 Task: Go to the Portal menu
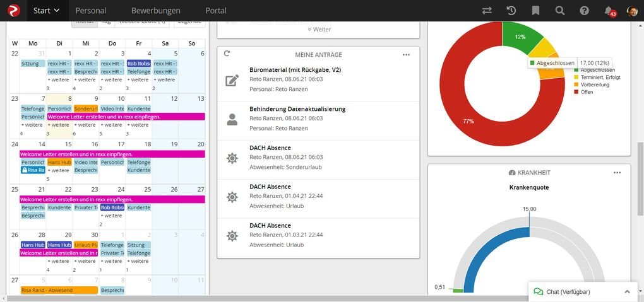[x=216, y=11]
